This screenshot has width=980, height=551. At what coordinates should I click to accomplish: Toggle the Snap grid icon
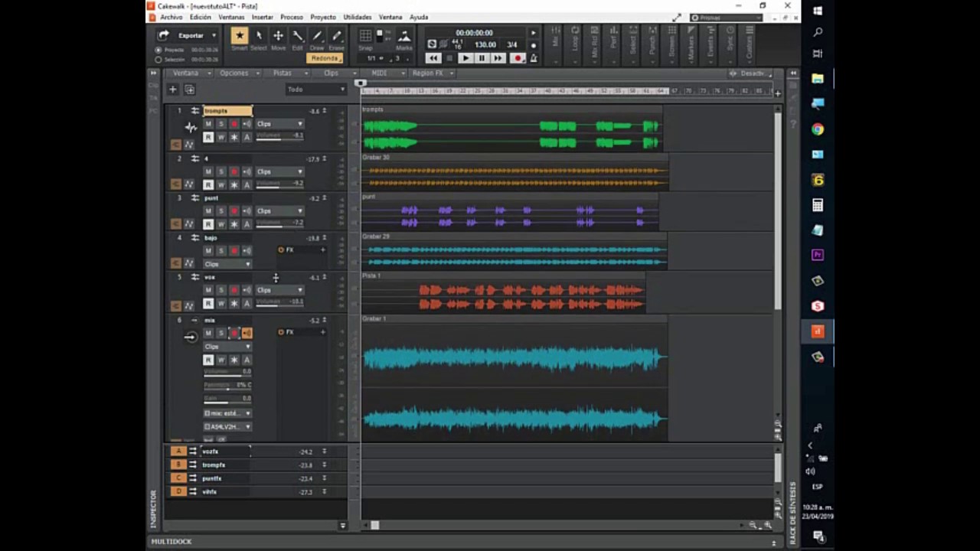coord(365,36)
